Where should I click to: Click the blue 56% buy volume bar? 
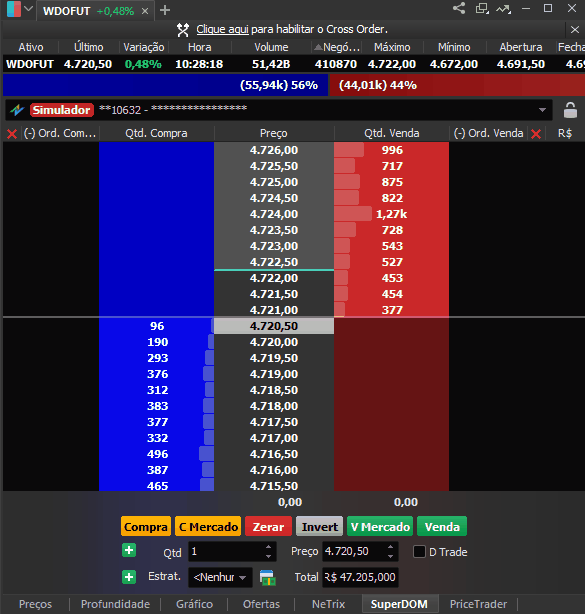coord(165,85)
